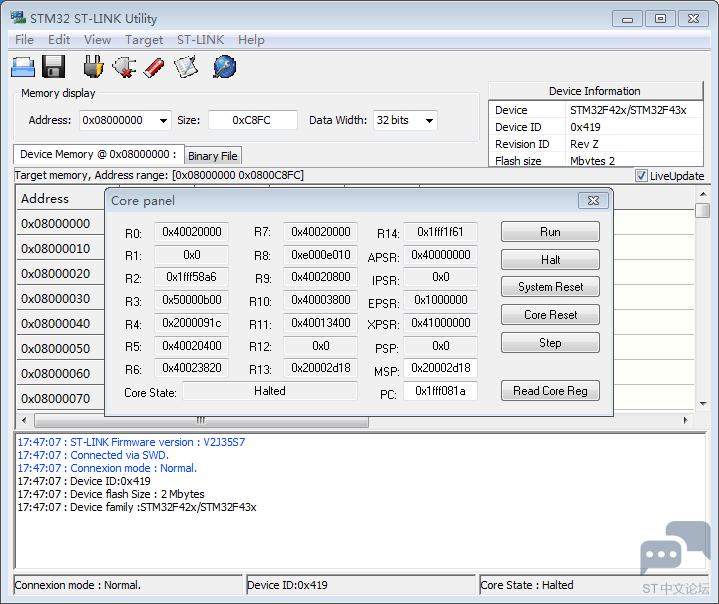Screen dimensions: 719x604
Task: Click the Device ID value 0x419
Action: click(585, 127)
